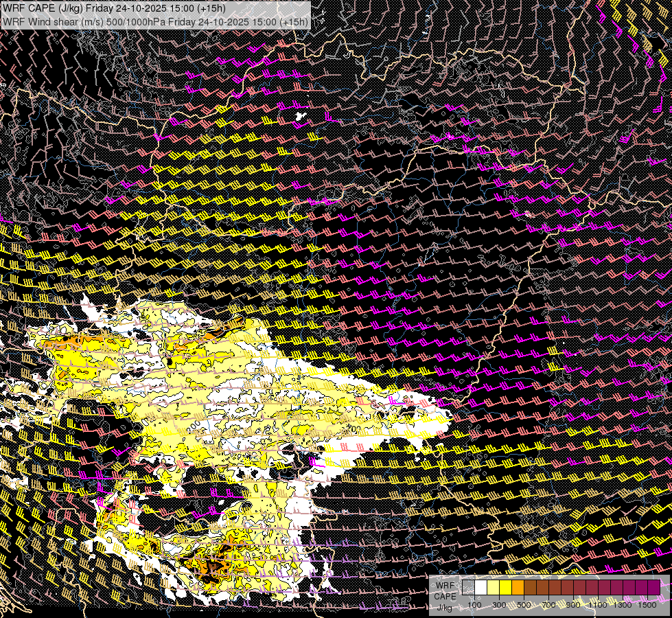Select the pale yellow legend swatch
Image resolution: width=672 pixels, height=618 pixels.
(493, 587)
